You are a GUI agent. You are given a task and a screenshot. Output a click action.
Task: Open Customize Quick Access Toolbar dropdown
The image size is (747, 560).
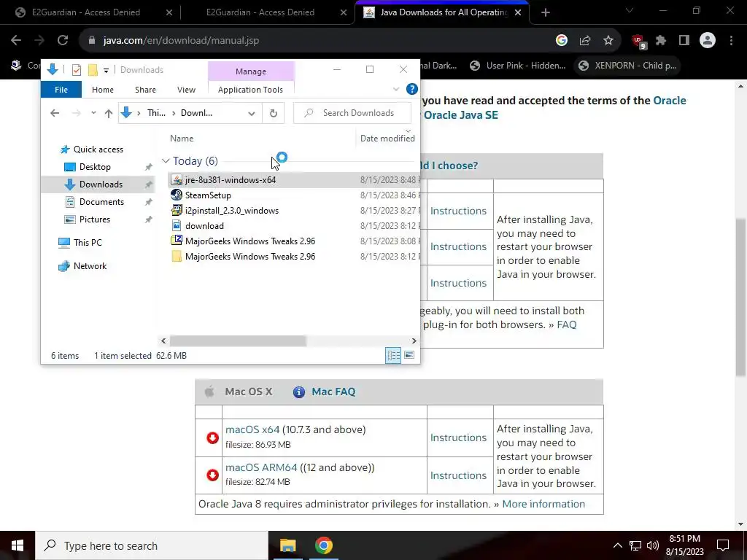click(106, 71)
